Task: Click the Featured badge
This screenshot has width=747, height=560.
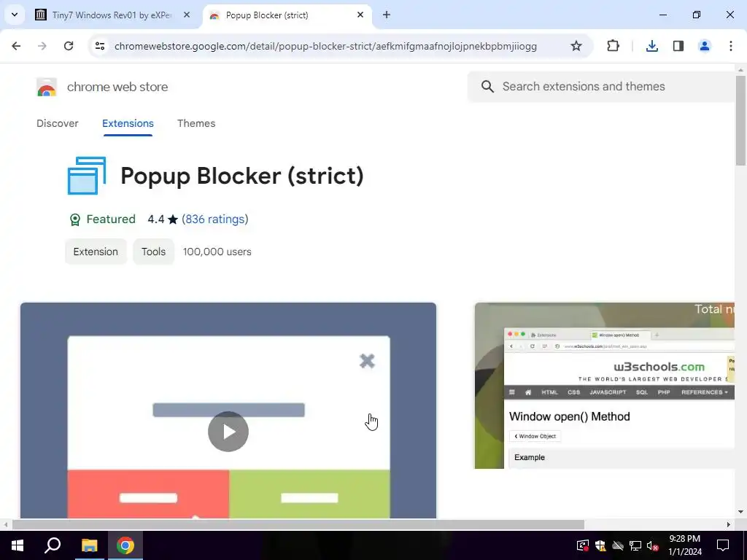Action: [102, 219]
